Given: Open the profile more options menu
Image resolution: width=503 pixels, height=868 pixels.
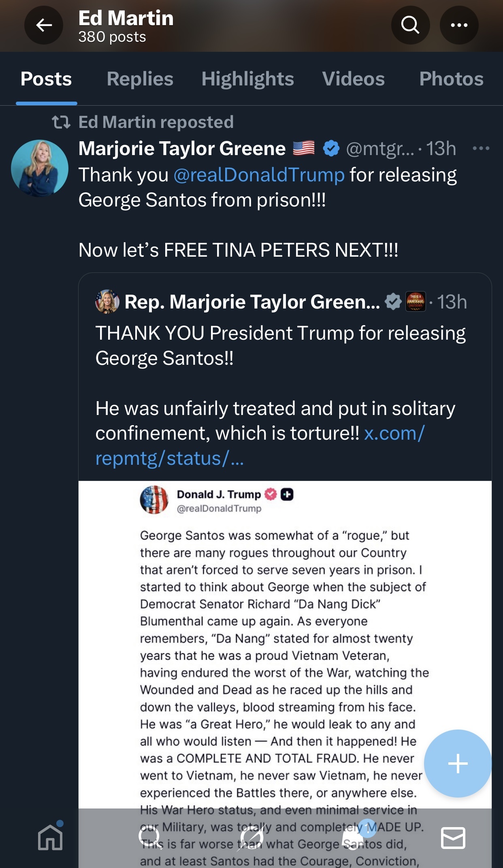Looking at the screenshot, I should point(459,25).
